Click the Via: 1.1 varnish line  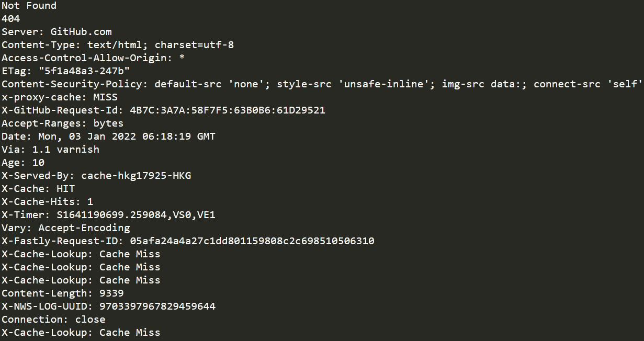pyautogui.click(x=50, y=150)
